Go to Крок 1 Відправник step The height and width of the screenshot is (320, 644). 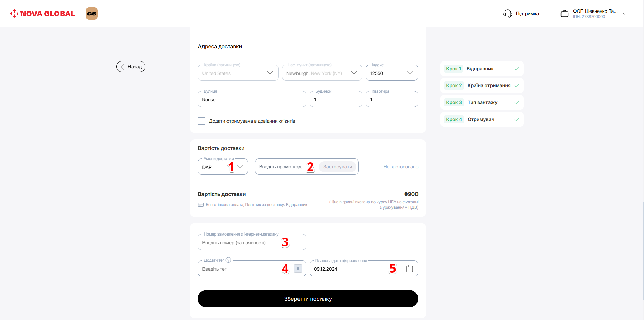[x=481, y=69]
